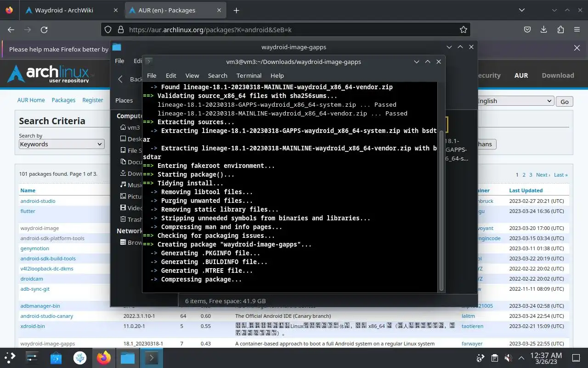Screen dimensions: 588x368
Task: Reload the current AUR page
Action: [44, 29]
